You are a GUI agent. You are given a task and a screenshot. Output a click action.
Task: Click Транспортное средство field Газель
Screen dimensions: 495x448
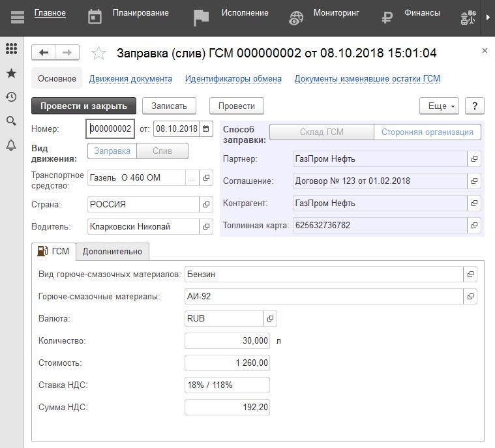(x=136, y=178)
